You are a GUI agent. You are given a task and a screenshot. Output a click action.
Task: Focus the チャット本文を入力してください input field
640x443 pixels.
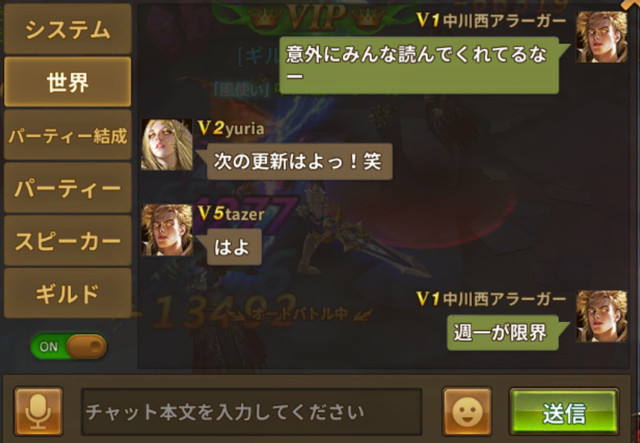(x=251, y=412)
